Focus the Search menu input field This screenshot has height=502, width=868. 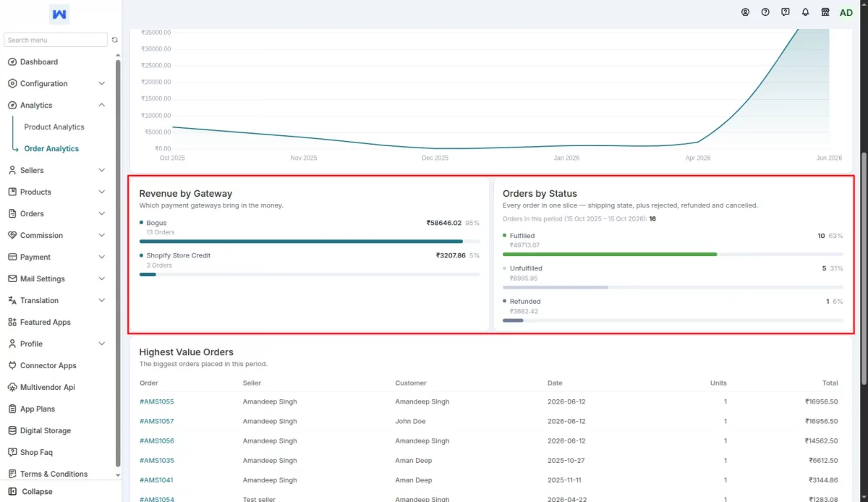(x=56, y=41)
